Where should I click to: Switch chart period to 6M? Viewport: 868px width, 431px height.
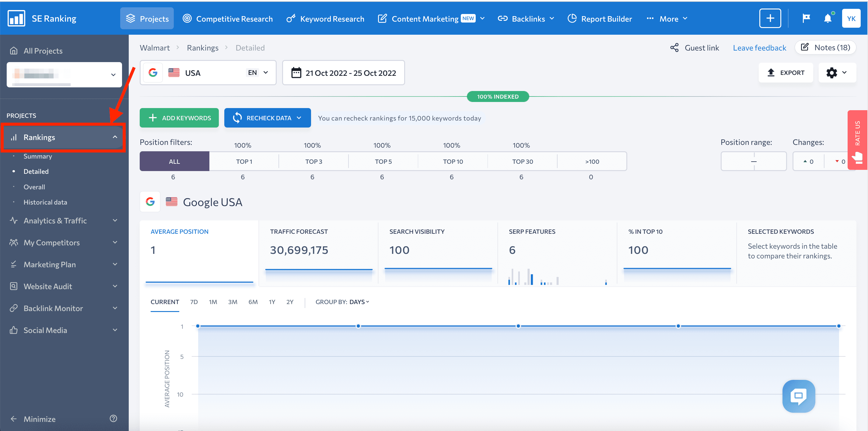click(253, 302)
